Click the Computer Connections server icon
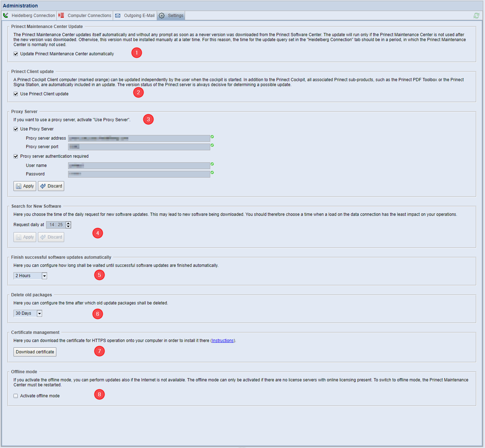The image size is (485, 448). 61,16
